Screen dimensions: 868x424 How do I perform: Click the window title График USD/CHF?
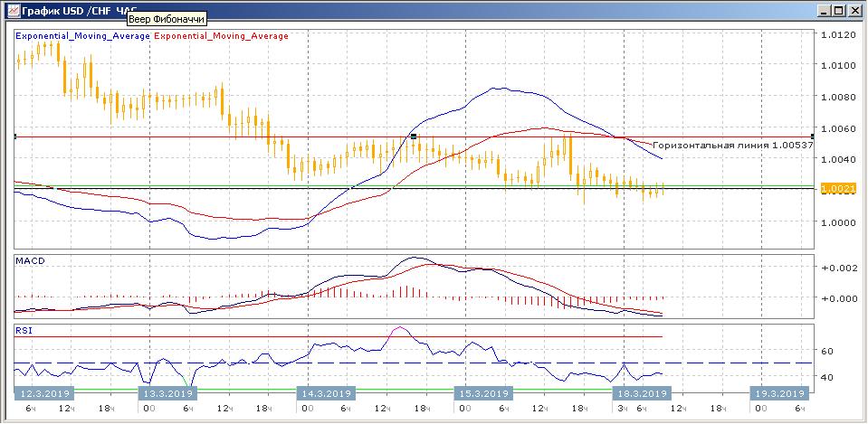[79, 9]
